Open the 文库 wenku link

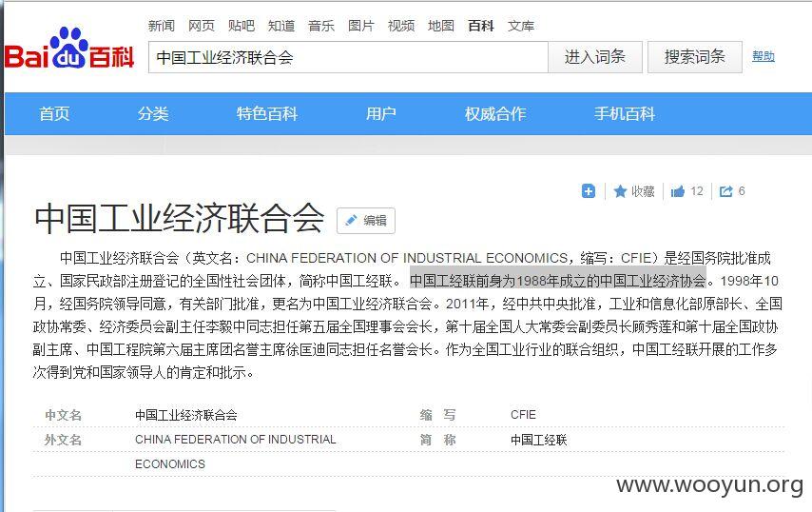point(521,26)
